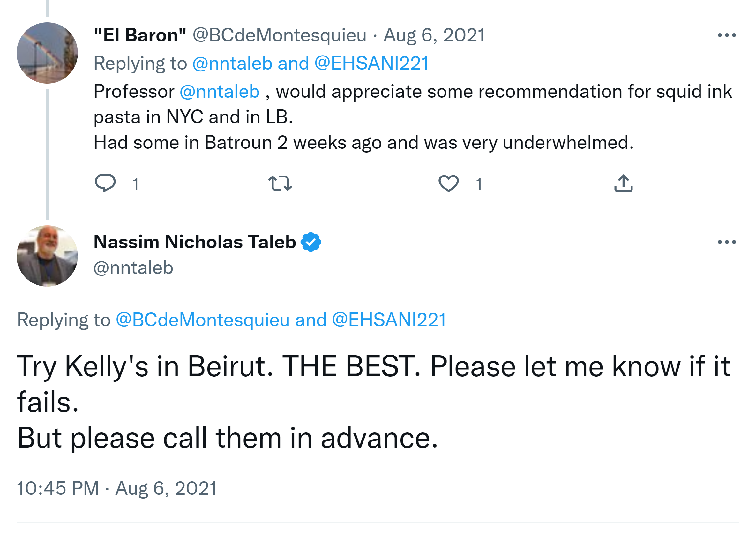The width and height of the screenshot is (756, 534).
Task: Click the @nntaleb mention after "Professor"
Action: tap(220, 92)
